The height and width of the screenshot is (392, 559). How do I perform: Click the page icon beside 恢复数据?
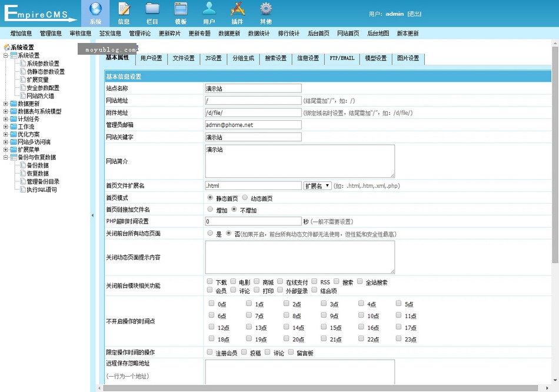pos(23,174)
